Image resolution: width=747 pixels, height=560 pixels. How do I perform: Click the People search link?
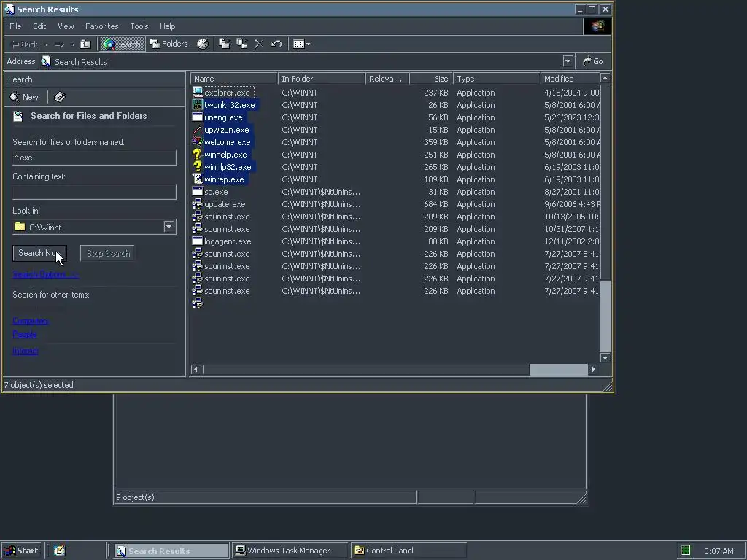pos(24,334)
